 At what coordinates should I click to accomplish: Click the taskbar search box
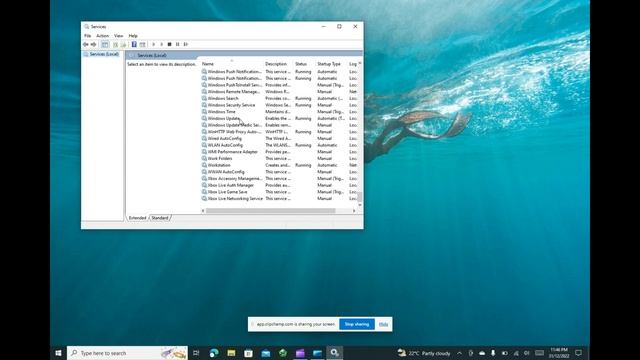click(127, 353)
